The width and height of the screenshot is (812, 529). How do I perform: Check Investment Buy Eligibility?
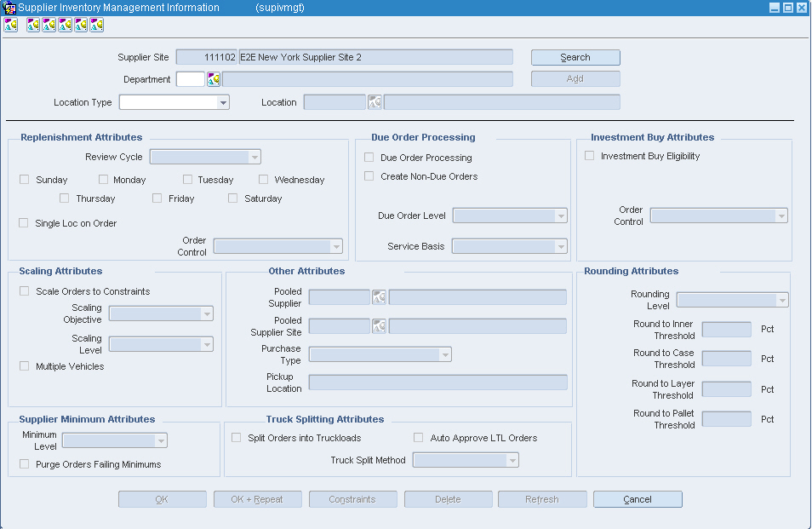point(589,155)
